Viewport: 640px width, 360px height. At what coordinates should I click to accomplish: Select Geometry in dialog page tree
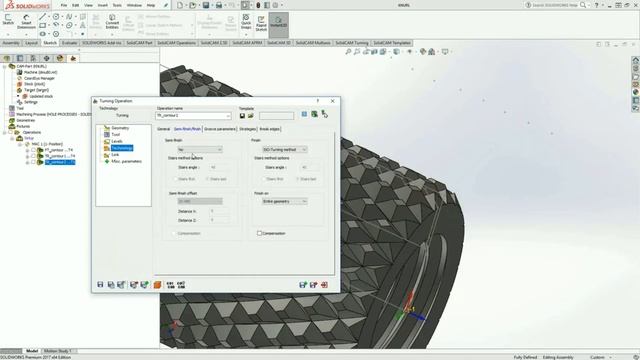point(120,128)
